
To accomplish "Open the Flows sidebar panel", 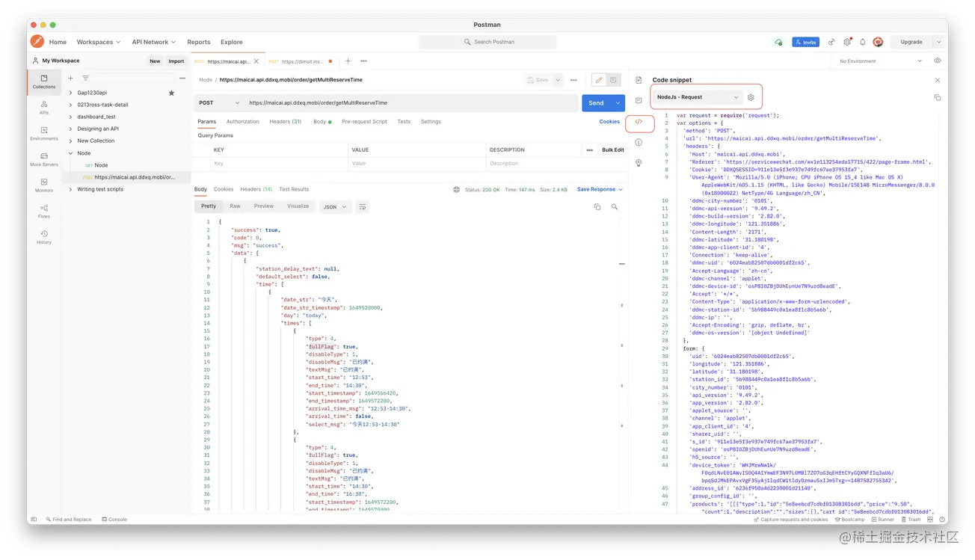I will click(x=44, y=212).
